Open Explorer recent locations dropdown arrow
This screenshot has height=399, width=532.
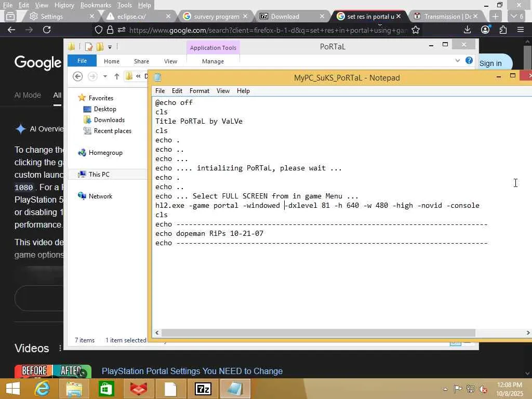point(105,76)
